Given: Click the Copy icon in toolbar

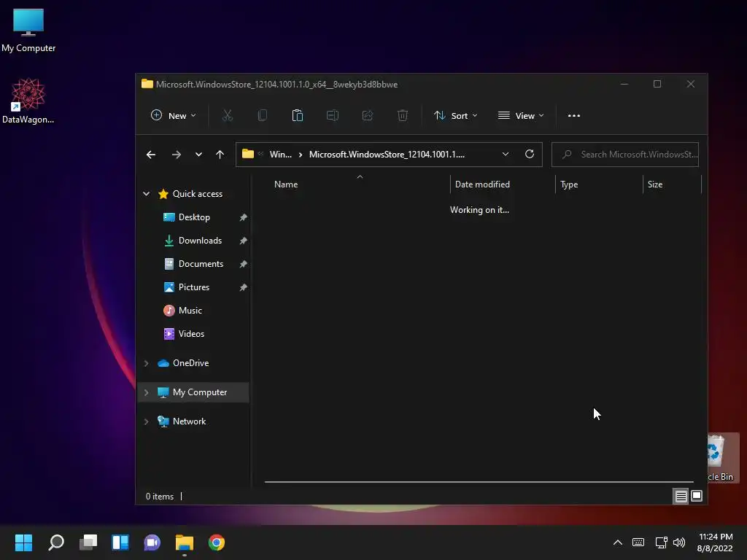Looking at the screenshot, I should coord(263,116).
